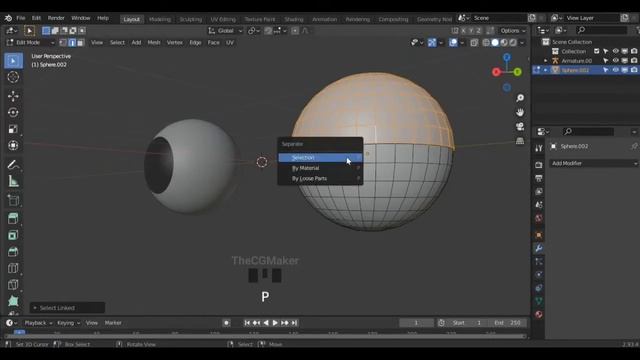The width and height of the screenshot is (640, 360).
Task: Open the Edit Mode dropdown
Action: (30, 42)
